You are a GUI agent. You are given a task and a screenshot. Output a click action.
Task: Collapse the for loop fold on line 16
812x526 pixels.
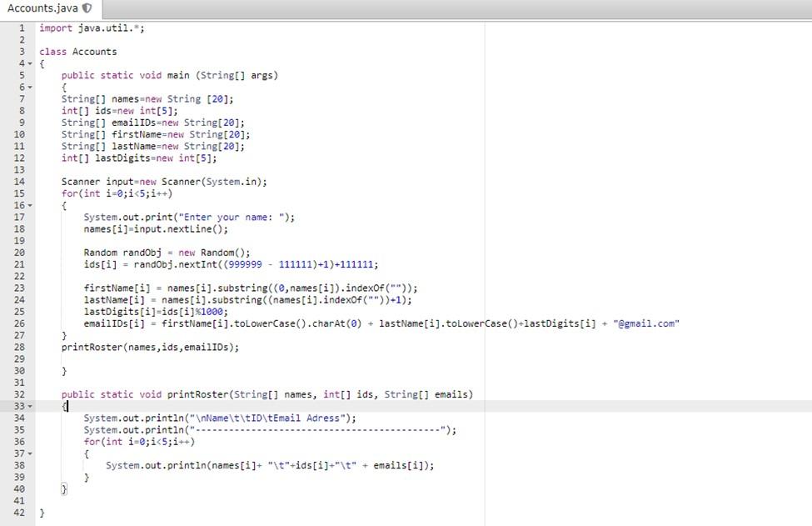click(29, 205)
